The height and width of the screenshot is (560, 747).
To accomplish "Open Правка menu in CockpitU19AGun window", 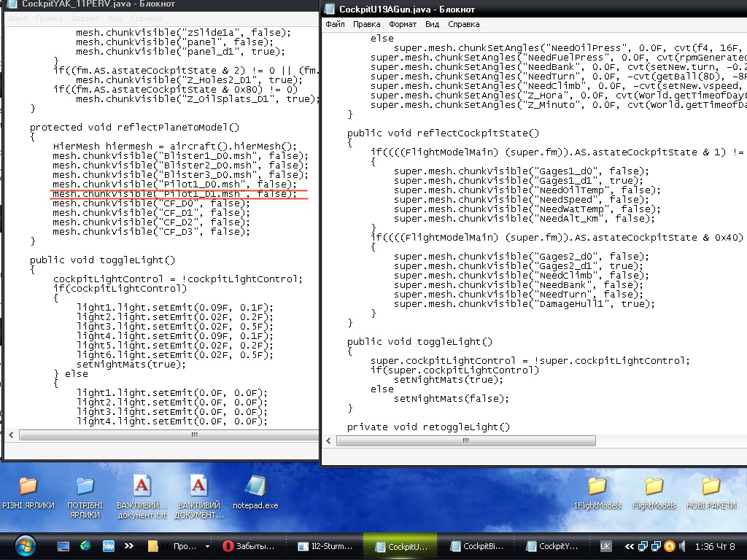I will tap(366, 24).
